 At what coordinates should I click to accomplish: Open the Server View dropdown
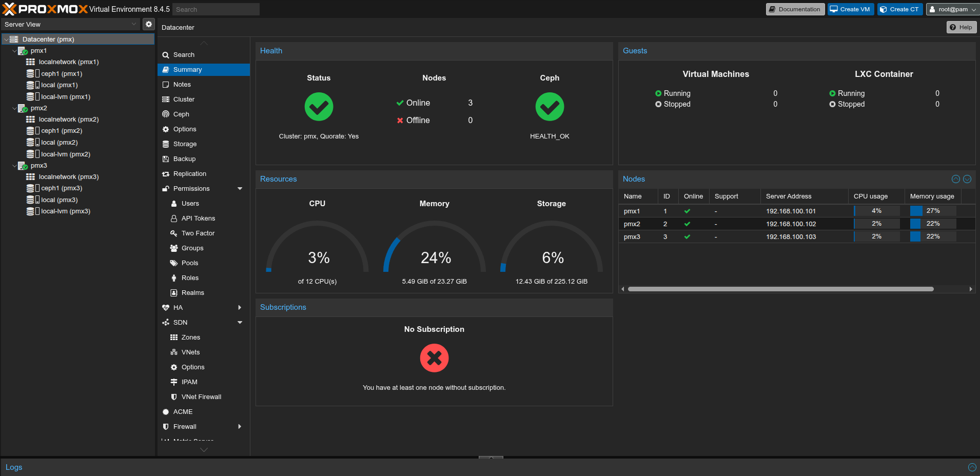tap(70, 24)
